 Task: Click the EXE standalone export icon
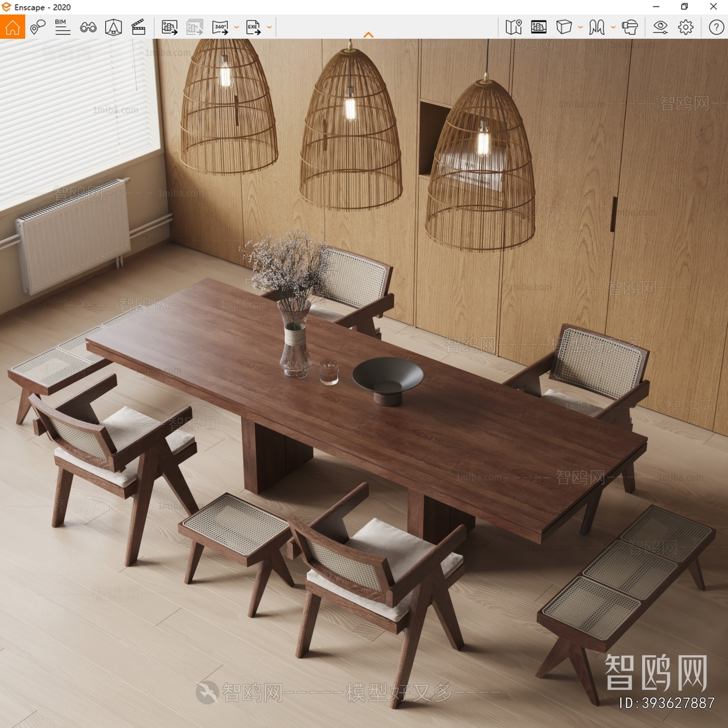(253, 27)
